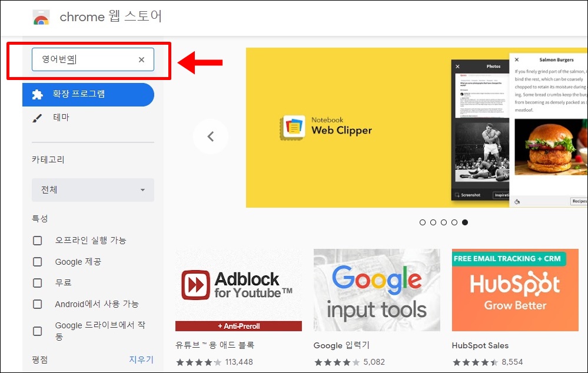The image size is (588, 373).
Task: Check the Google 제공 checkbox
Action: click(38, 262)
